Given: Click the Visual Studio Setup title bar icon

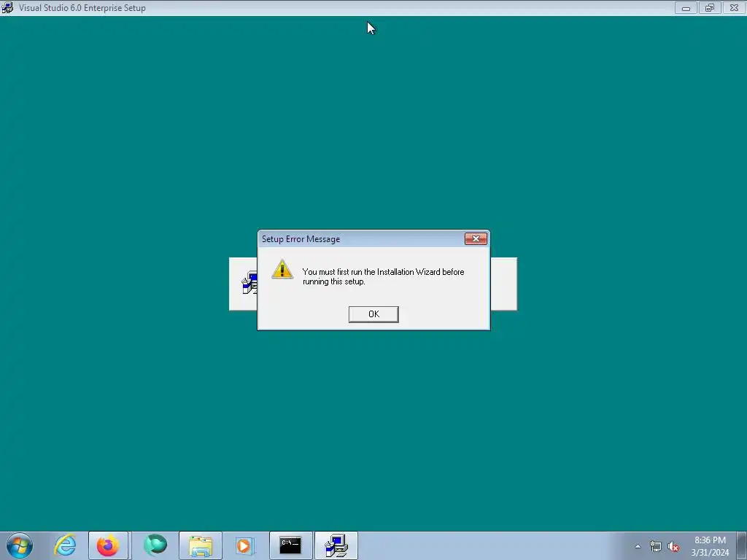Looking at the screenshot, I should 7,7.
